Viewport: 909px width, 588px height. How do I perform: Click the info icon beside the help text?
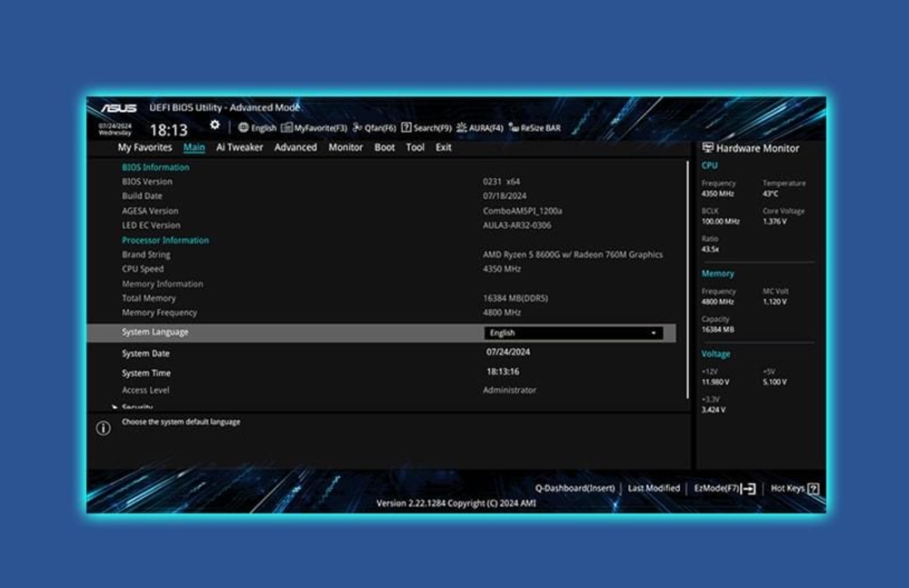coord(104,429)
